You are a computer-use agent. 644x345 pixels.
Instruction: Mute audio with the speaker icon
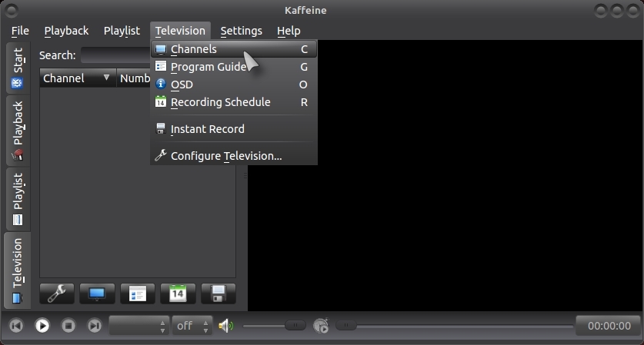225,326
